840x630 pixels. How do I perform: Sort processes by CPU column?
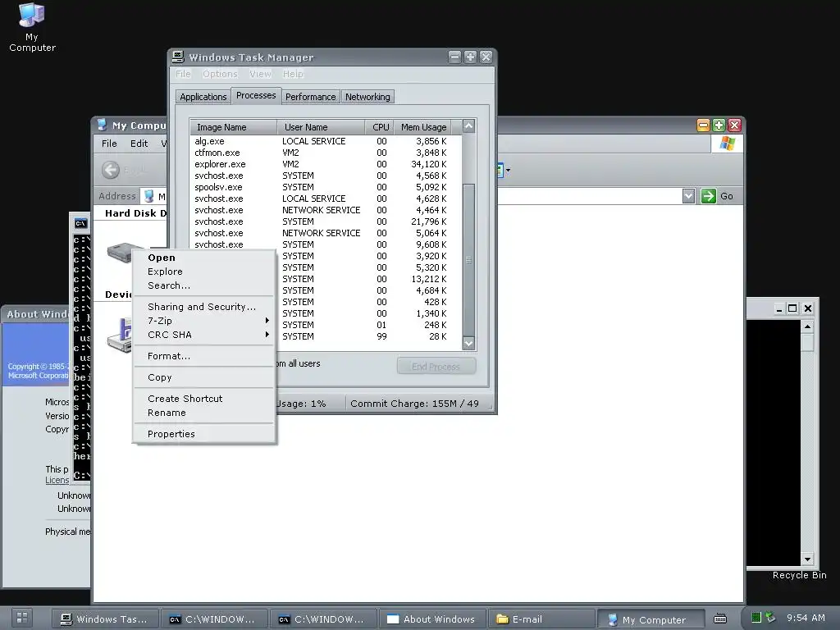click(381, 127)
